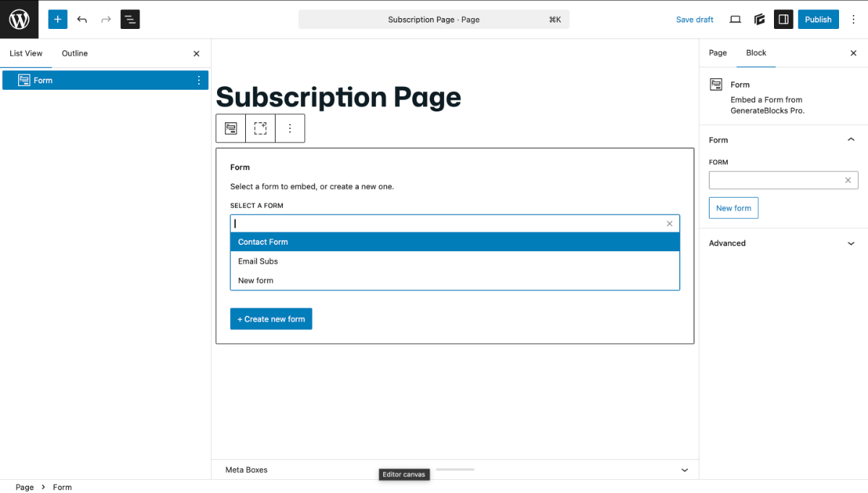Switch to the Block settings tab
The image size is (868, 493).
tap(756, 53)
